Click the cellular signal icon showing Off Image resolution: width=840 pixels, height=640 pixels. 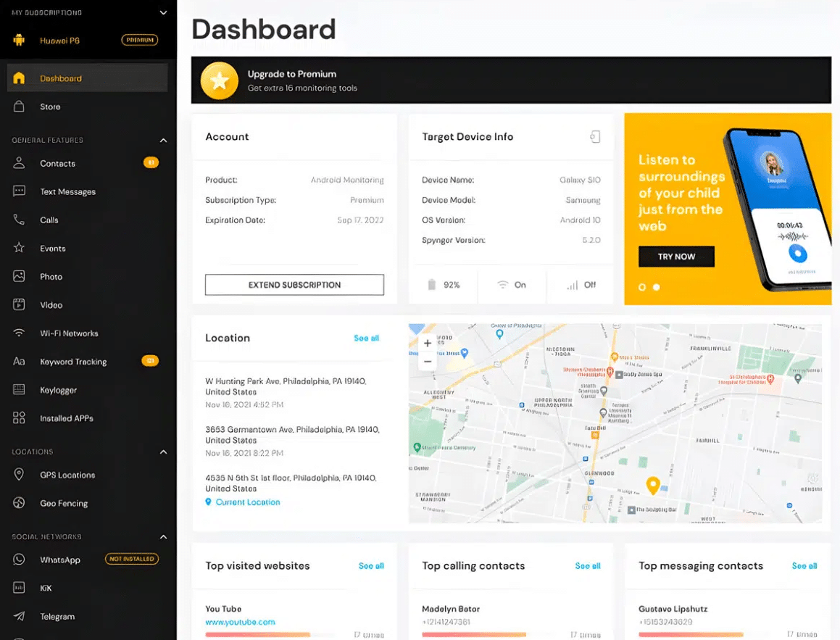(573, 284)
